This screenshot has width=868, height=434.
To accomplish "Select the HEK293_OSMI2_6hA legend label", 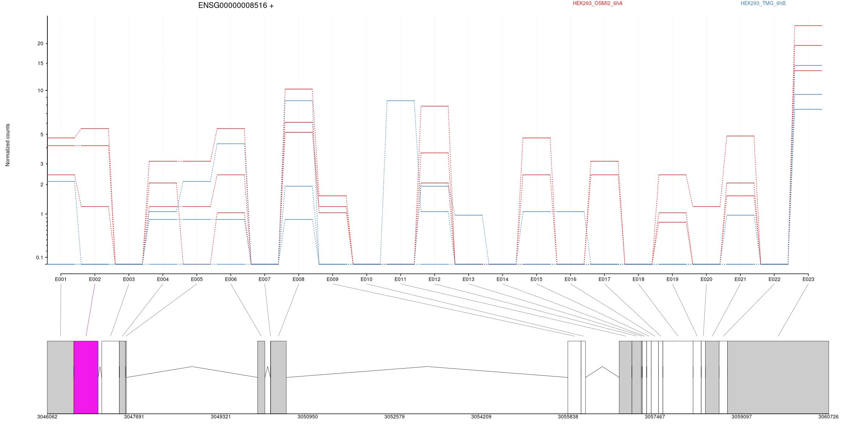I will coord(597,3).
